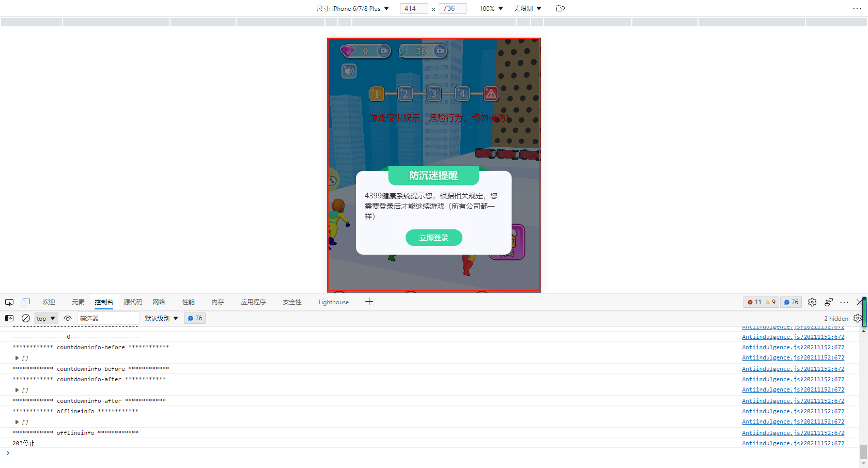Click the inspect element picker icon

tap(9, 302)
